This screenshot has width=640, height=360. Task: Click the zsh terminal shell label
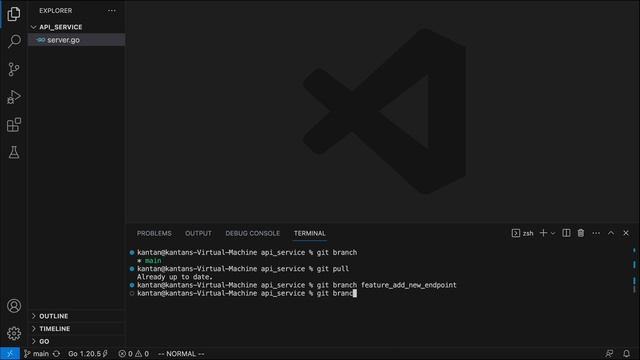click(522, 233)
